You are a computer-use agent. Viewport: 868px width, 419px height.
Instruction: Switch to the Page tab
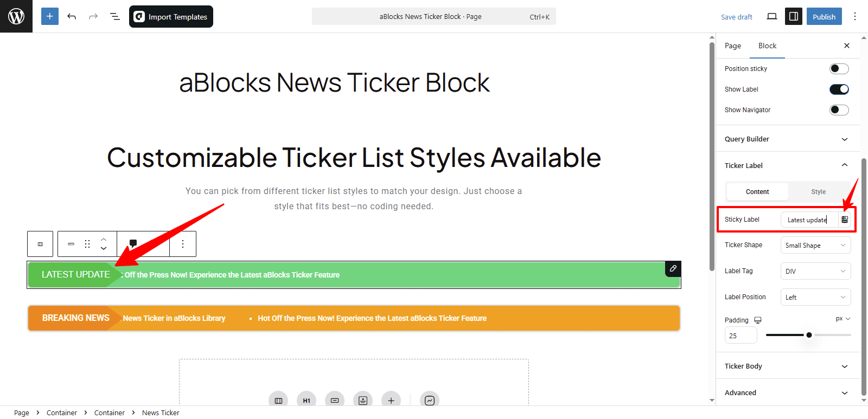[x=733, y=46]
